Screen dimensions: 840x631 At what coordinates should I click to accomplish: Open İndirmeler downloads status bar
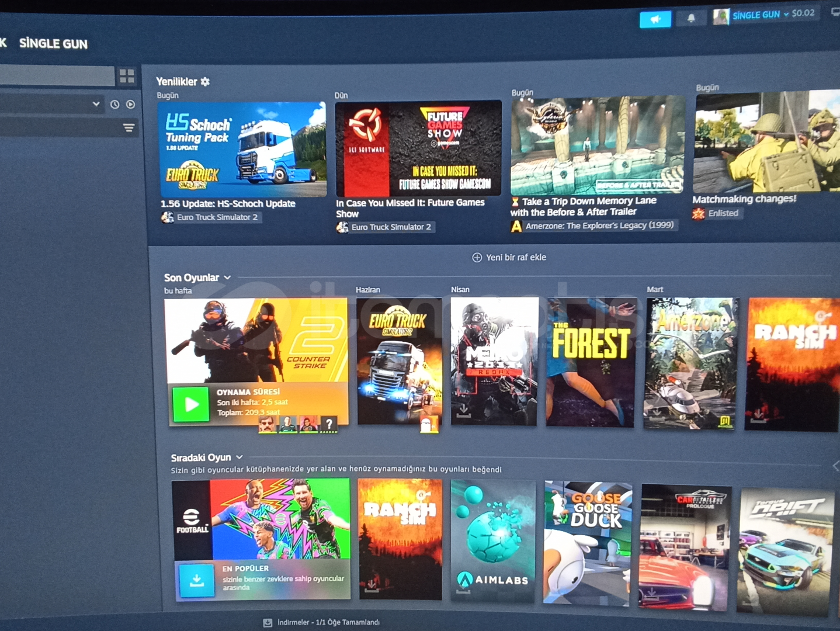click(321, 623)
